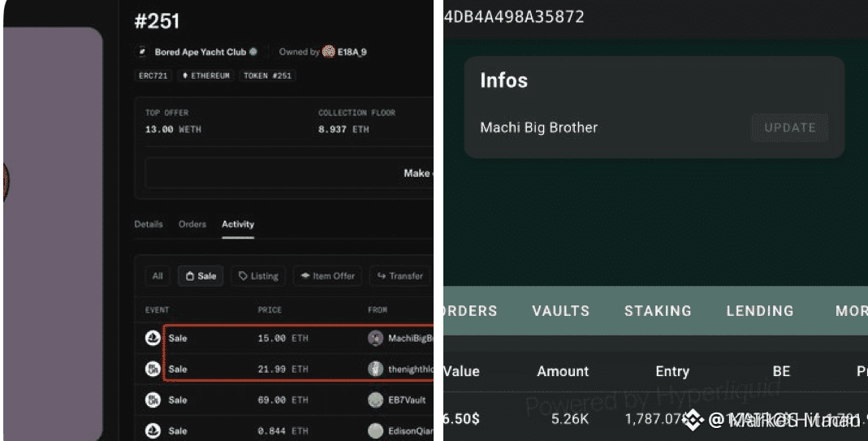868x441 pixels.
Task: Select the Activity tab
Action: (238, 224)
